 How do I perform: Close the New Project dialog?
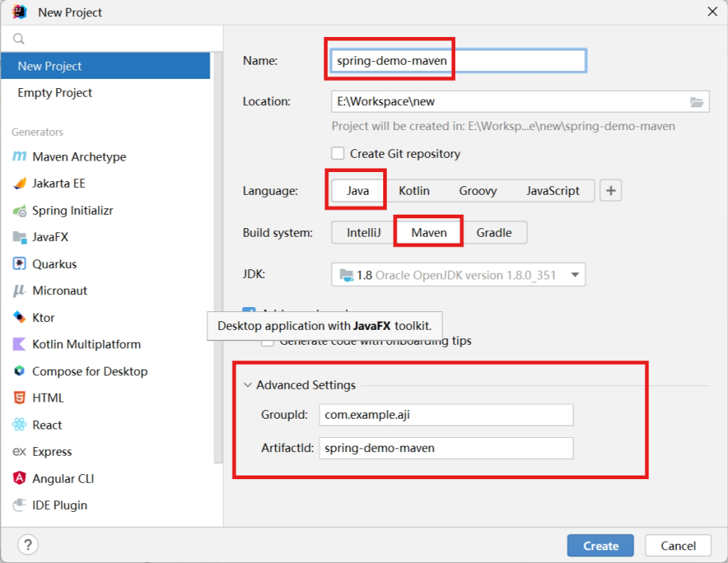712,11
